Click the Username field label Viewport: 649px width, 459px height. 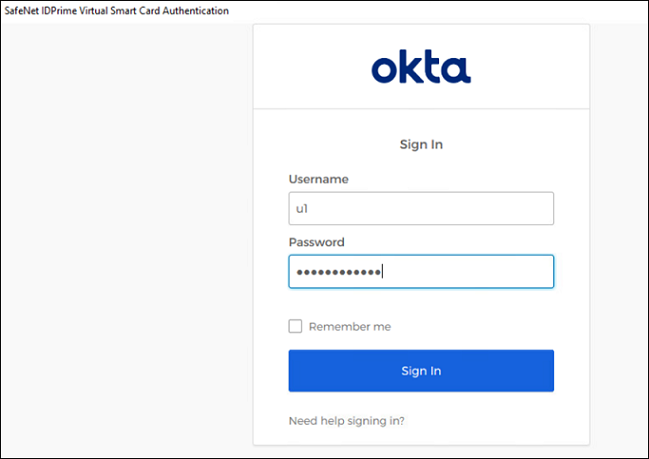318,179
